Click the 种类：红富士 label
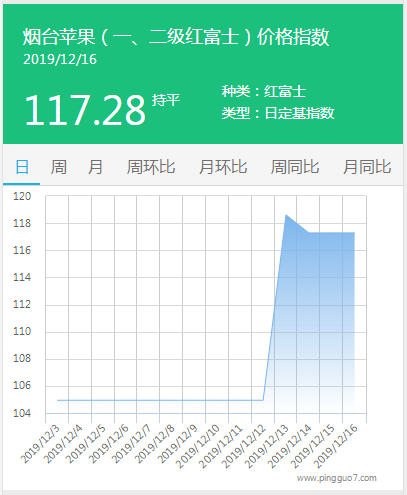The width and height of the screenshot is (407, 495). (264, 91)
